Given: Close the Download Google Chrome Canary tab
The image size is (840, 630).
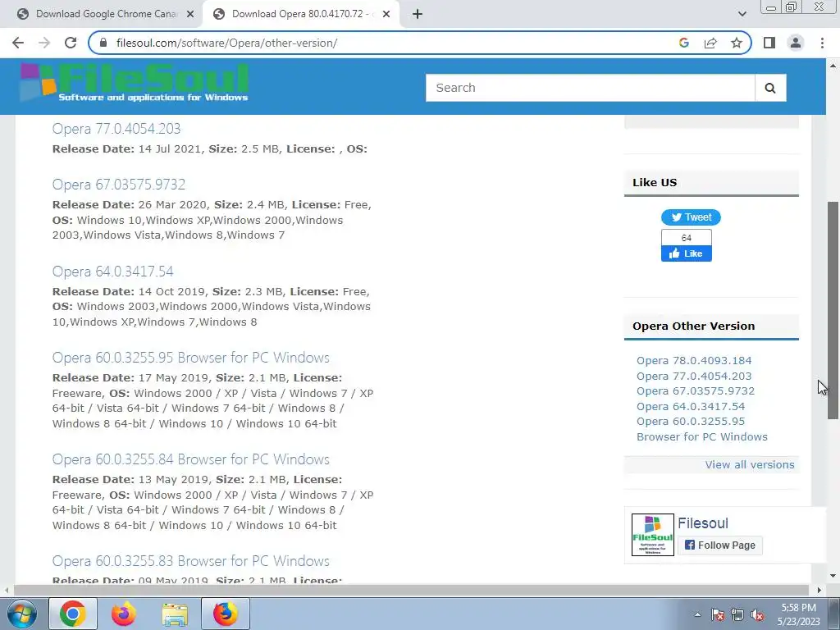Looking at the screenshot, I should coord(190,14).
